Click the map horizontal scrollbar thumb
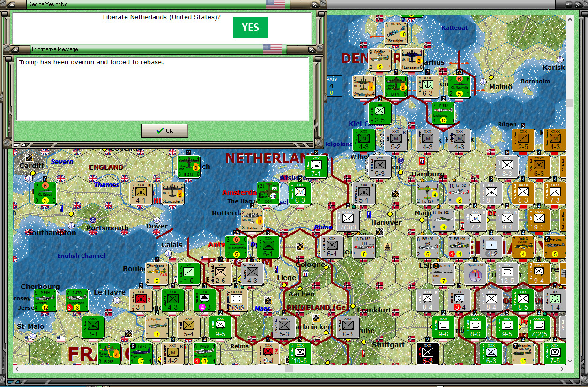 289,369
